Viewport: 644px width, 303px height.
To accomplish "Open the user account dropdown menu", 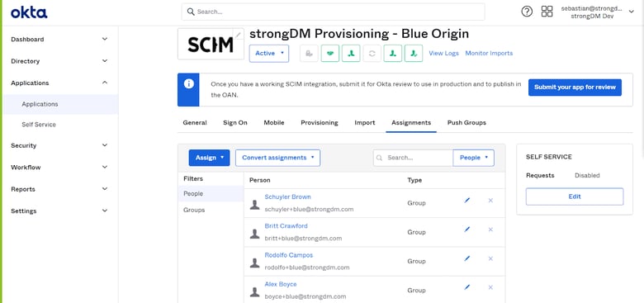I will pyautogui.click(x=598, y=12).
